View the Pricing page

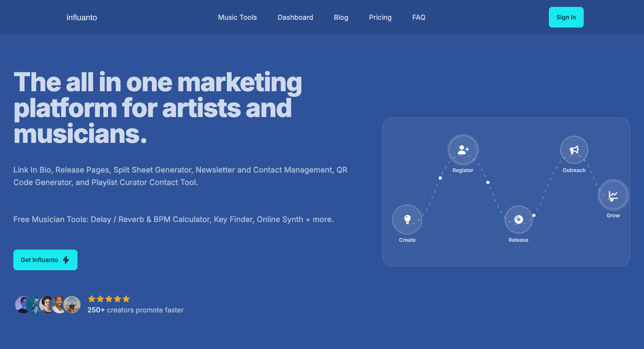click(380, 17)
